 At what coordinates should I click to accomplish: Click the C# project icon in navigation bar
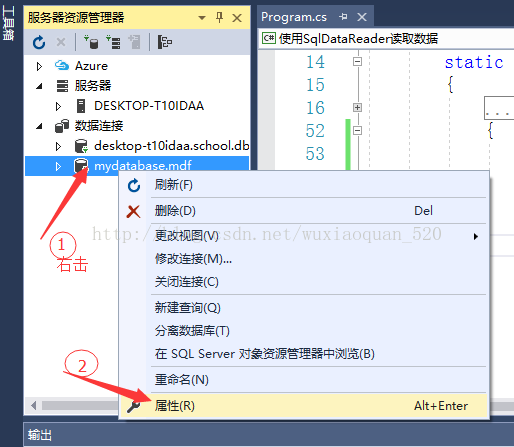[269, 38]
